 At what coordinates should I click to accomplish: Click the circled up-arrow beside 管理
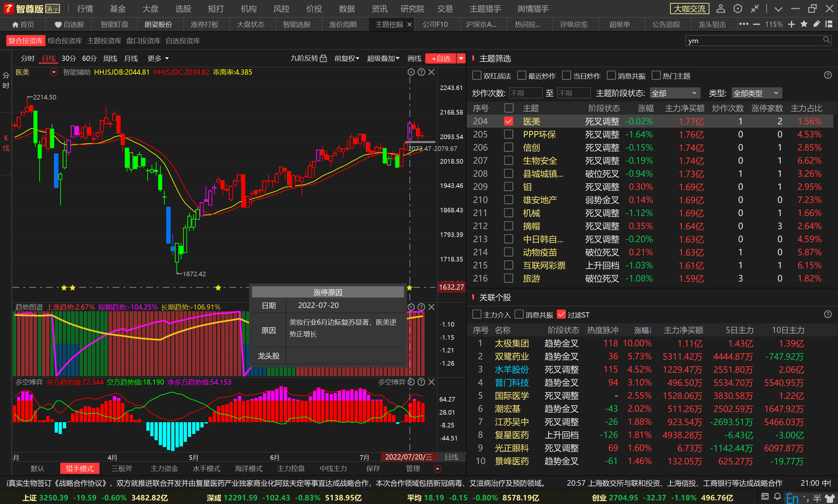[x=438, y=469]
